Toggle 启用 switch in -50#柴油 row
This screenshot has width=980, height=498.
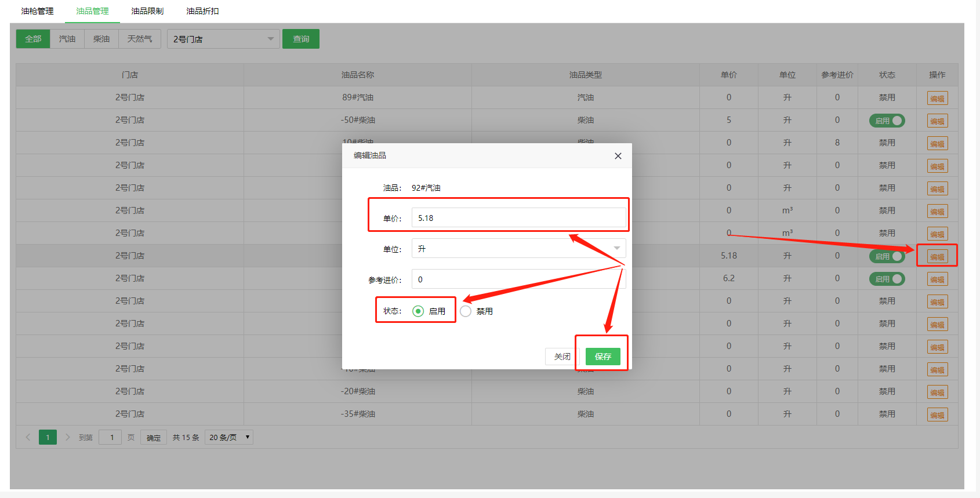pyautogui.click(x=887, y=121)
